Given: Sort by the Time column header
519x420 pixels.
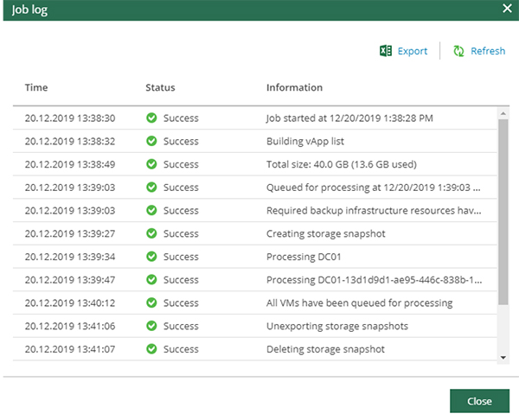Looking at the screenshot, I should tap(36, 87).
